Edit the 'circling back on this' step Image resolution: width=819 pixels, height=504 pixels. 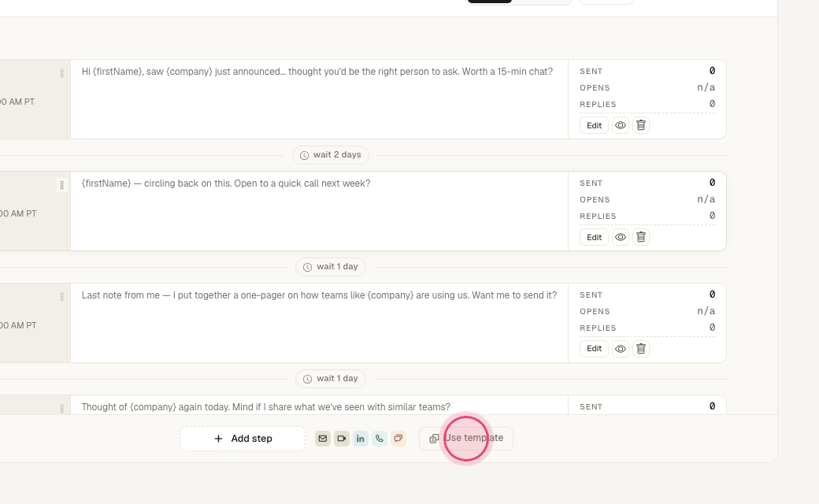click(594, 237)
